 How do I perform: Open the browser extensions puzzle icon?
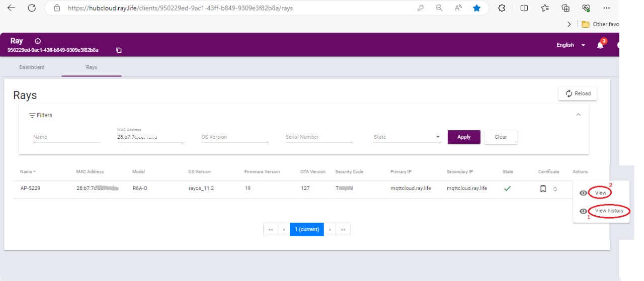502,8
